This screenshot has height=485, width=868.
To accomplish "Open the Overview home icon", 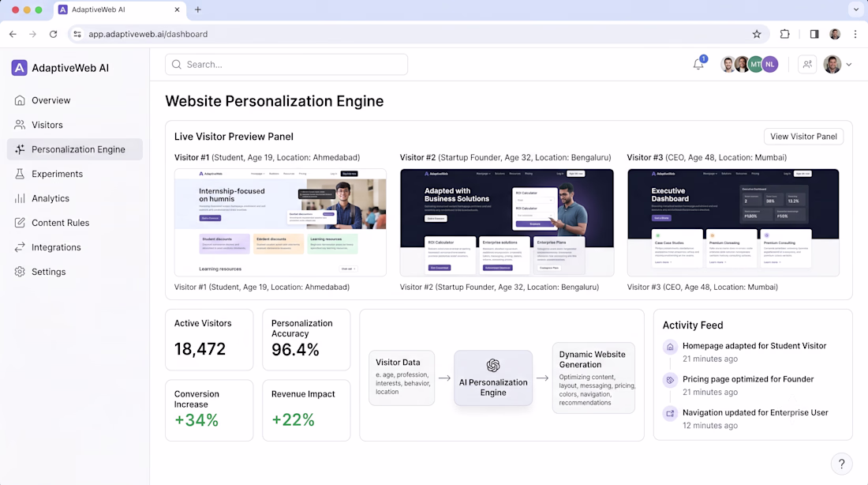I will (20, 100).
